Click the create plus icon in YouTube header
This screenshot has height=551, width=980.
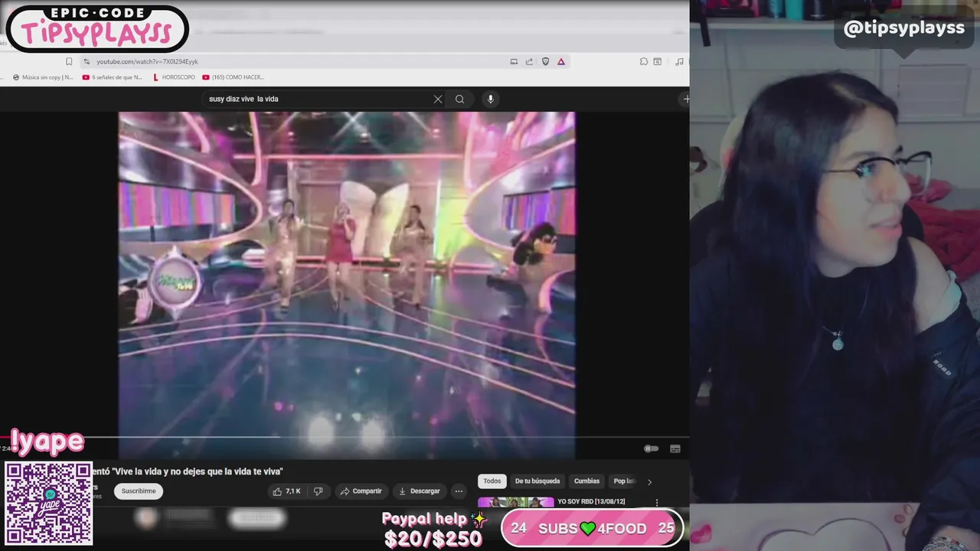pos(686,99)
